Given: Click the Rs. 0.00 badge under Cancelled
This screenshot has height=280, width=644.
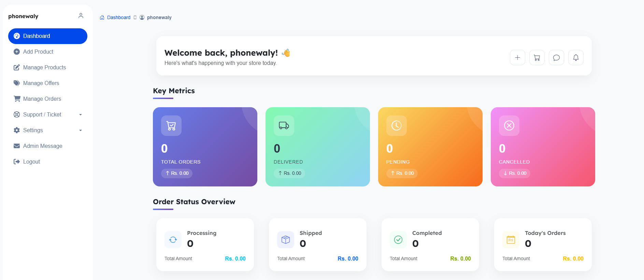Looking at the screenshot, I should click(x=515, y=173).
